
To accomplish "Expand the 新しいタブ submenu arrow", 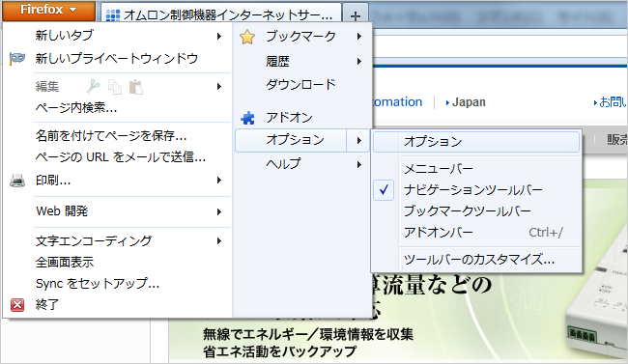I will 219,36.
